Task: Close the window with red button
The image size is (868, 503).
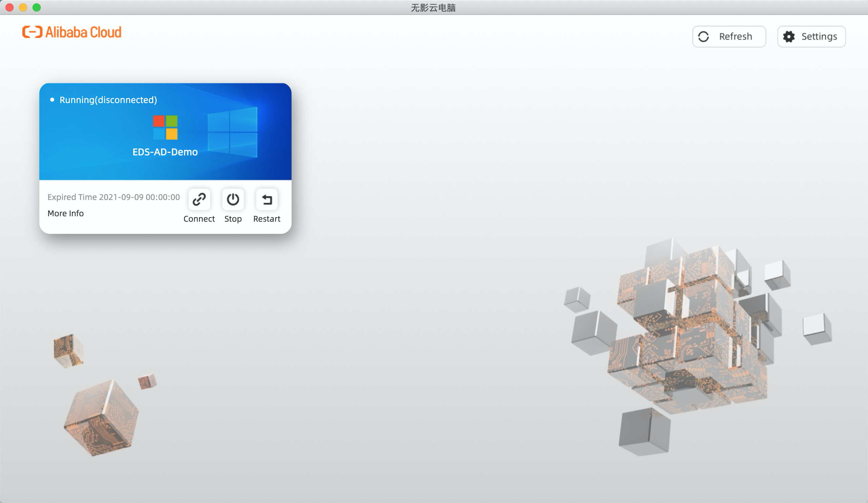Action: (9, 7)
